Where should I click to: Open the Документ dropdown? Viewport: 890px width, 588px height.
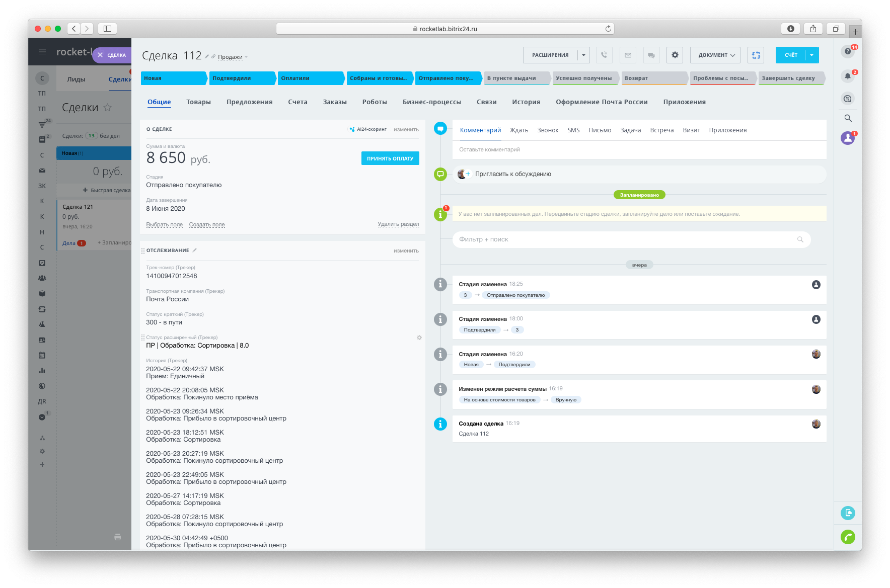pos(715,55)
